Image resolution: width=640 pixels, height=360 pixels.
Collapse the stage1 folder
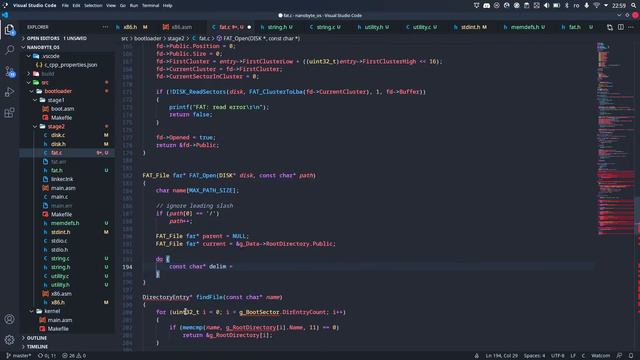67,100
